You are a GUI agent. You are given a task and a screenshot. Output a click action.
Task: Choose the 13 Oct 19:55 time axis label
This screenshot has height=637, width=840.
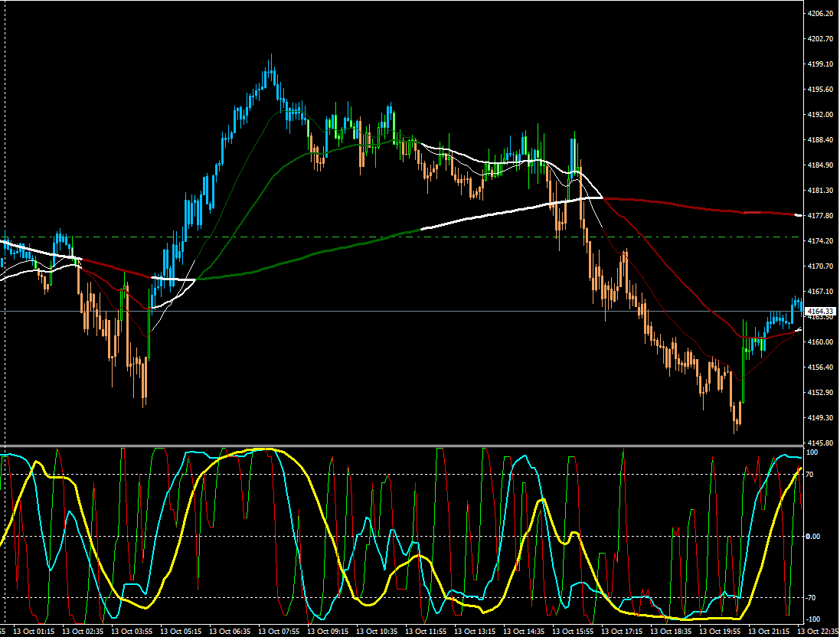(720, 632)
